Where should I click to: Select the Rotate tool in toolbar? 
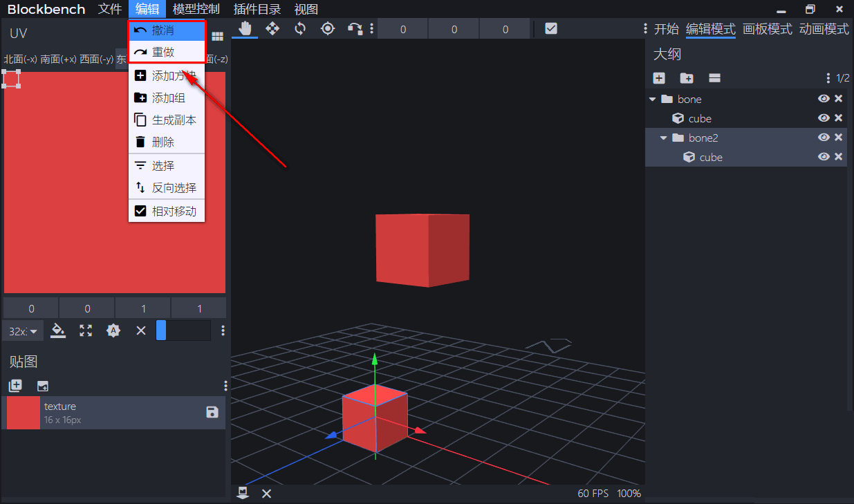click(300, 28)
